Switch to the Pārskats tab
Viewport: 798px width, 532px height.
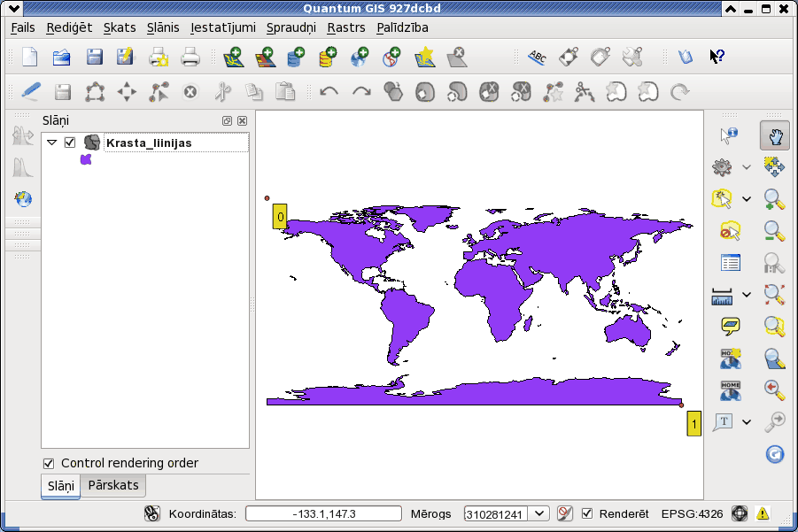point(113,485)
